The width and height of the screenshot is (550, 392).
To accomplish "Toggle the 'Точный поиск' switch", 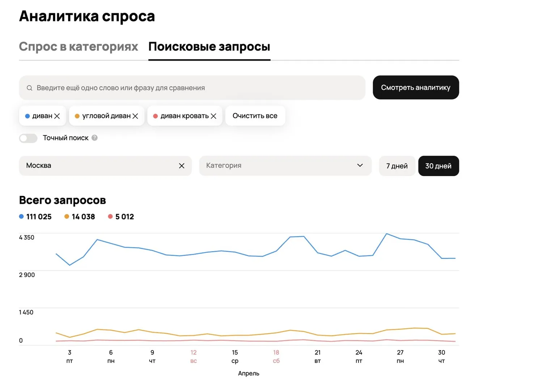I will (28, 138).
